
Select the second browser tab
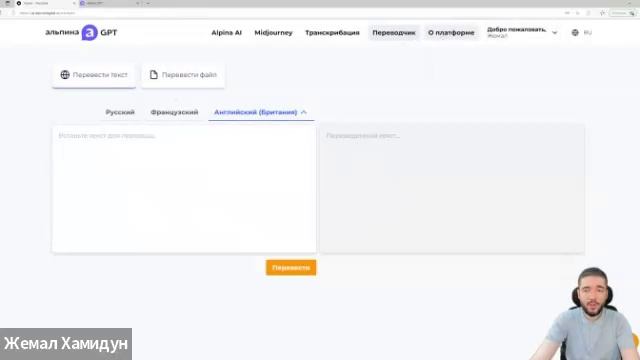(110, 3)
